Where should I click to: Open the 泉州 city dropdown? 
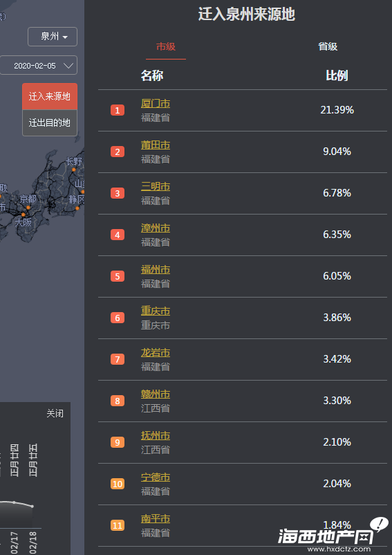pyautogui.click(x=53, y=37)
